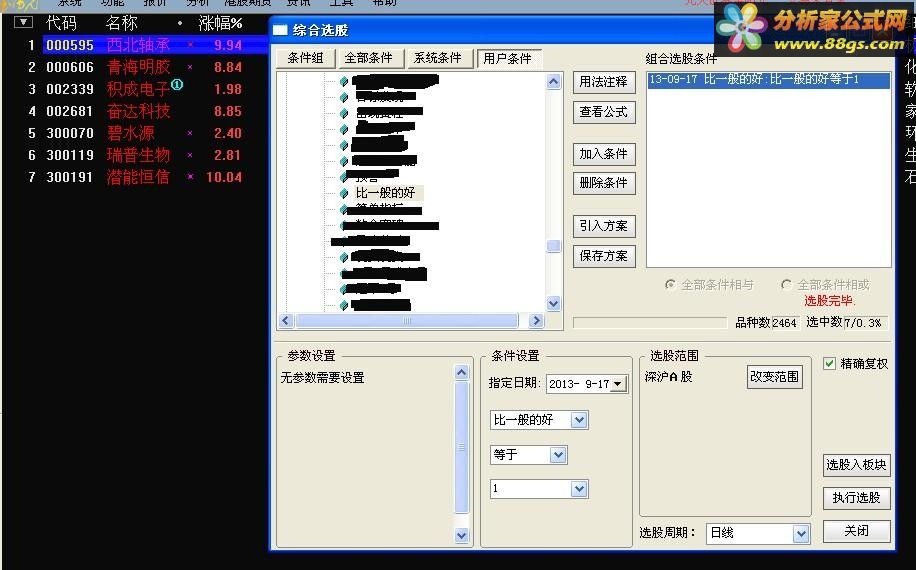Select the 用户条件 tab
The image size is (916, 570).
click(x=508, y=58)
